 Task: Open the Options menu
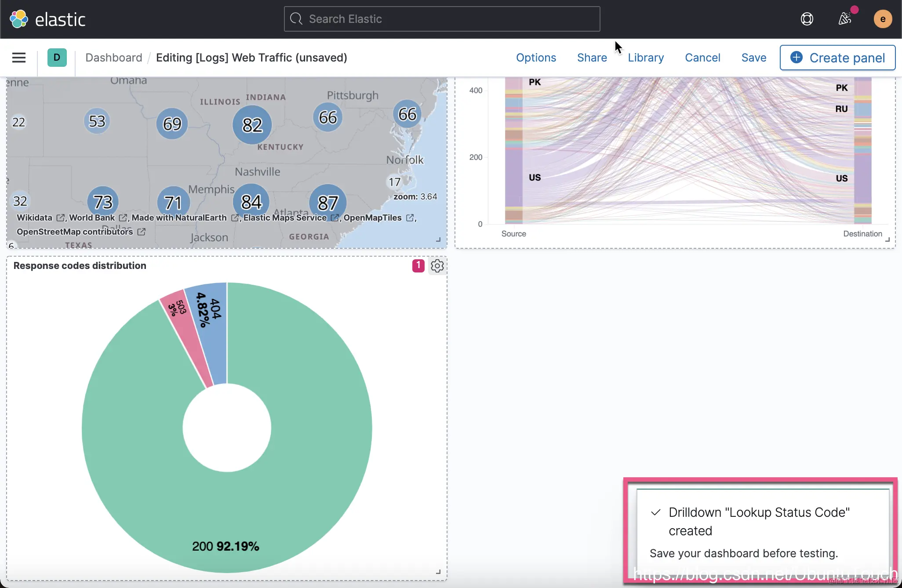coord(536,58)
